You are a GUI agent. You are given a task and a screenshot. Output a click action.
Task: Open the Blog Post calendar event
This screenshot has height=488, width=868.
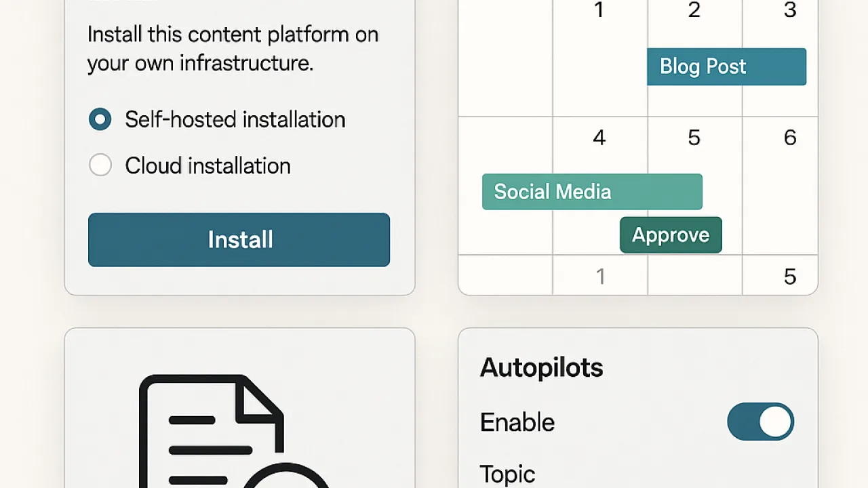[x=726, y=66]
